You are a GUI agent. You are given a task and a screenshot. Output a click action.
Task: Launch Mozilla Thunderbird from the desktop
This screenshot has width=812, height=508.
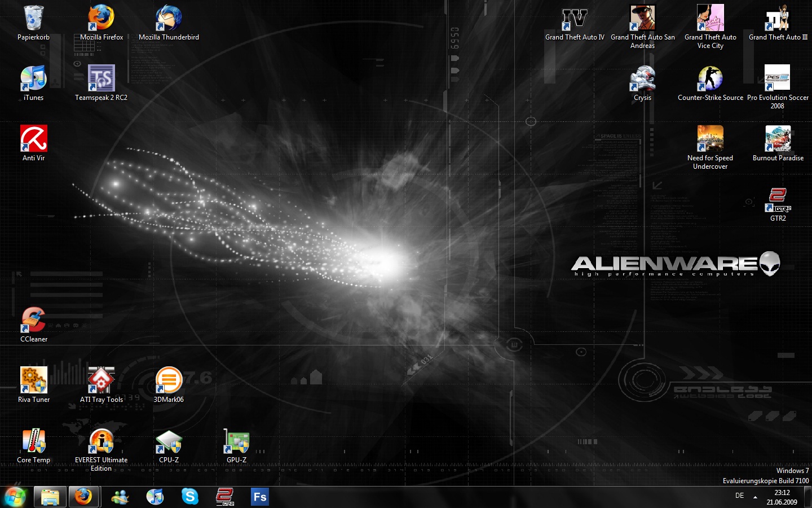point(169,19)
